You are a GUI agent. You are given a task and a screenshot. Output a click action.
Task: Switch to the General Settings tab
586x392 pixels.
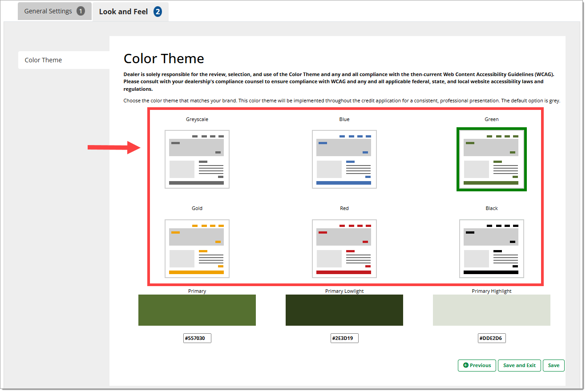click(x=48, y=11)
